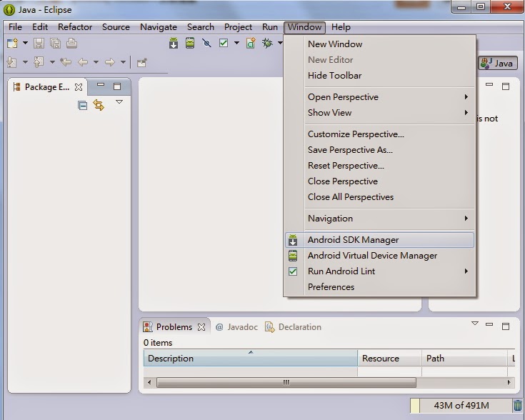Click the Back navigation arrow icon
Screen dimensions: 525x420
pyautogui.click(x=83, y=62)
